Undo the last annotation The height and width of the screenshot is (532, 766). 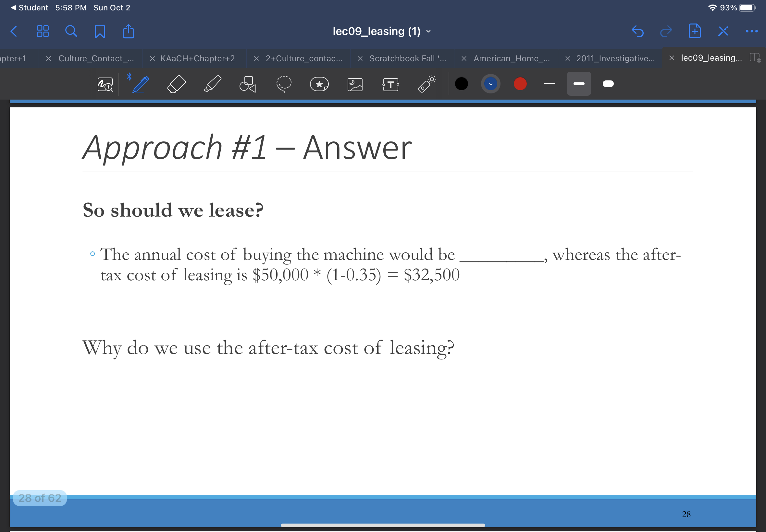point(637,31)
